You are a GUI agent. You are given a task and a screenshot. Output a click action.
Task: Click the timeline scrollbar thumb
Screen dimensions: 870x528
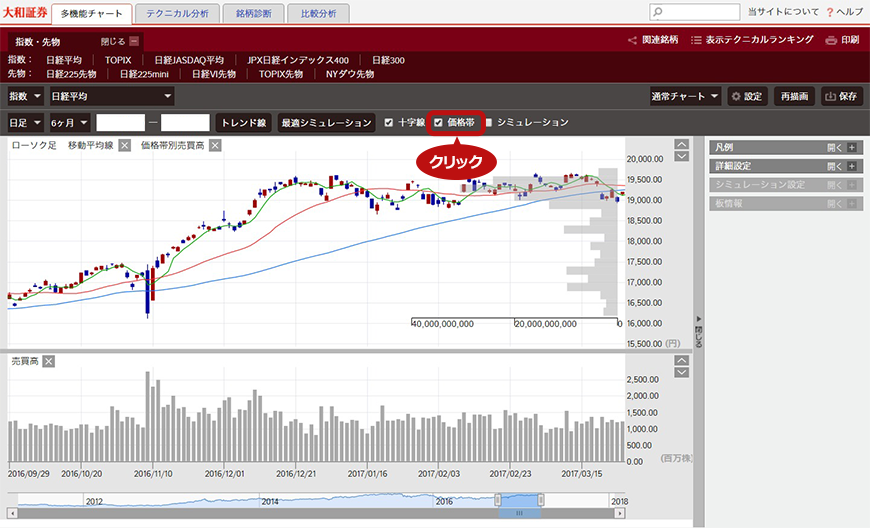(519, 513)
